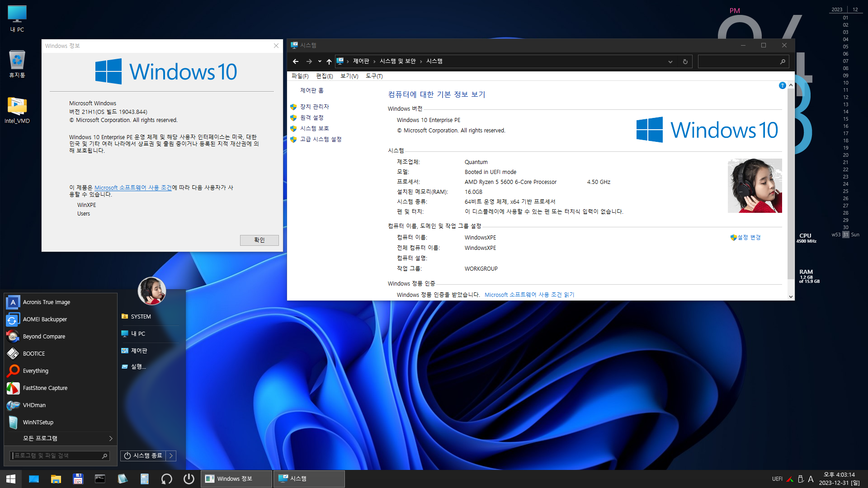Open File Explorer from the taskbar
The width and height of the screenshot is (868, 488).
[x=56, y=479]
